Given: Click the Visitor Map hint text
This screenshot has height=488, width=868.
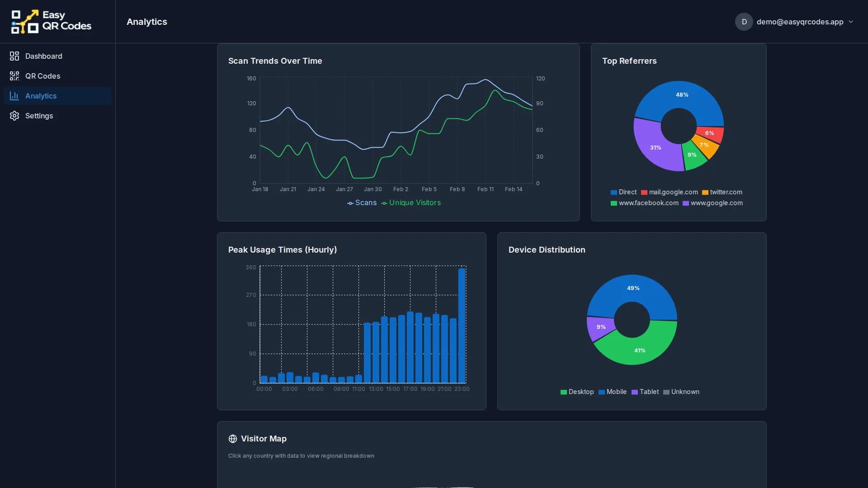Looking at the screenshot, I should [301, 456].
